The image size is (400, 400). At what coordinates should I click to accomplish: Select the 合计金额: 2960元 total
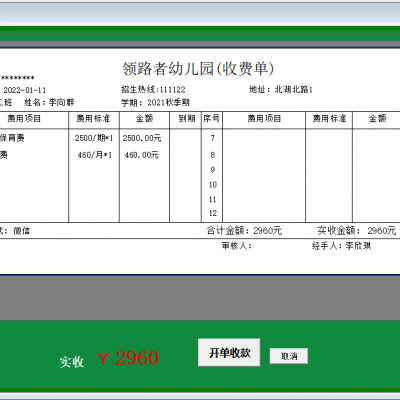point(244,230)
